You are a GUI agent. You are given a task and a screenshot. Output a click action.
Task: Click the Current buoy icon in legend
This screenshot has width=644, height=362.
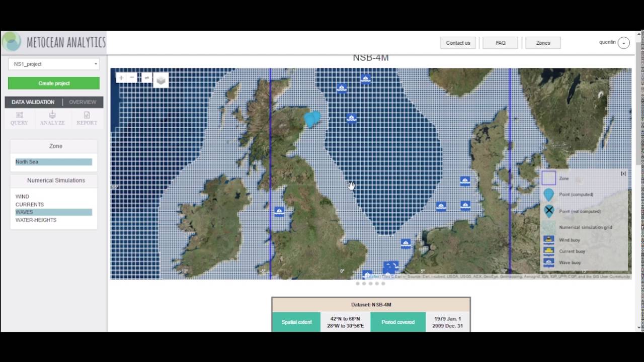(x=549, y=251)
